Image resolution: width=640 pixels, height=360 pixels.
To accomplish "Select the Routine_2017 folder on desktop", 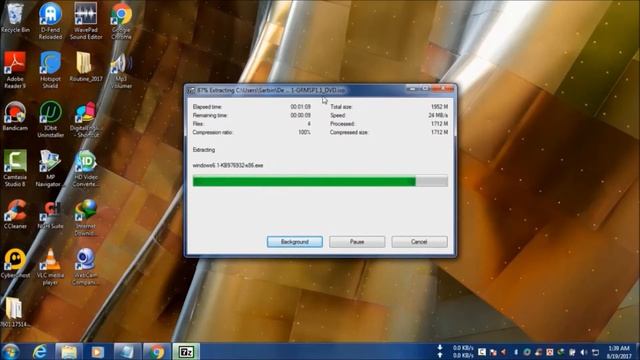I will 86,67.
